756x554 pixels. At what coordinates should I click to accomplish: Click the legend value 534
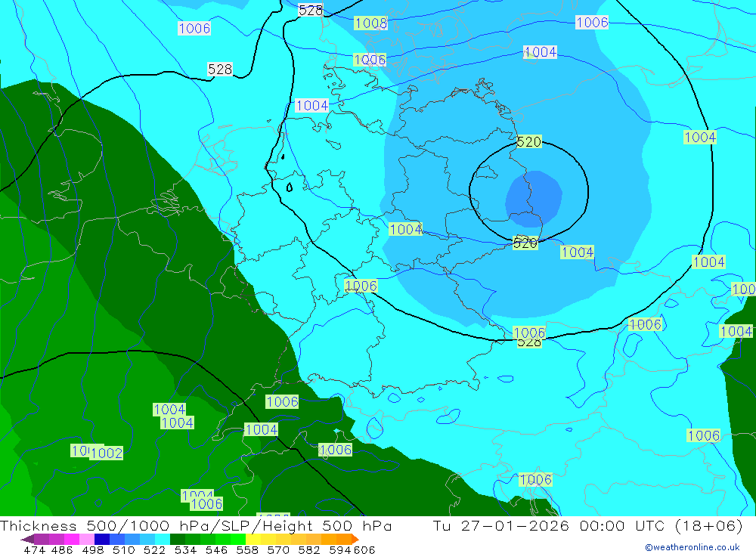[185, 549]
